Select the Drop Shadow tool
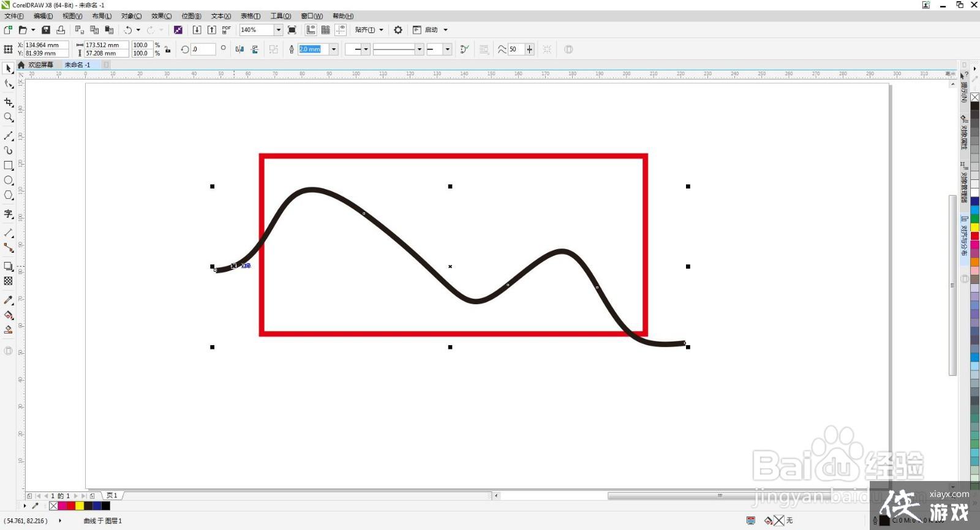 coord(9,266)
